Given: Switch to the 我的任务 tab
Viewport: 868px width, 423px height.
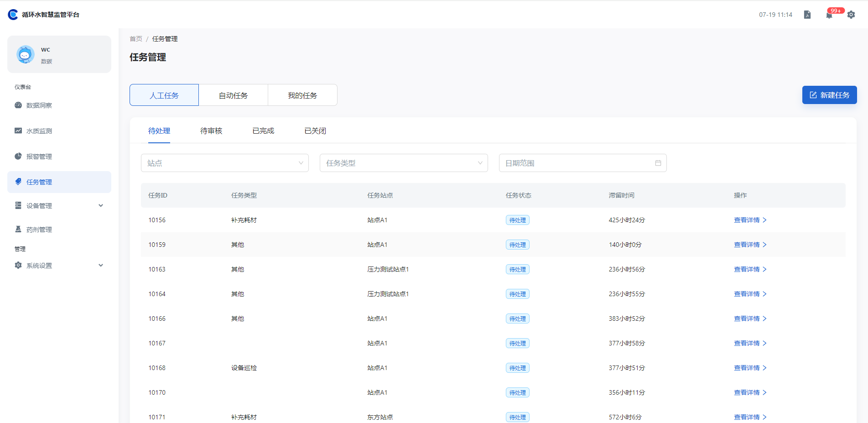Looking at the screenshot, I should [302, 95].
